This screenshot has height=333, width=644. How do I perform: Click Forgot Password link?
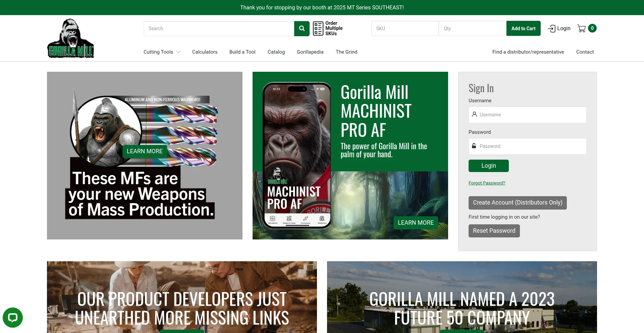(487, 183)
